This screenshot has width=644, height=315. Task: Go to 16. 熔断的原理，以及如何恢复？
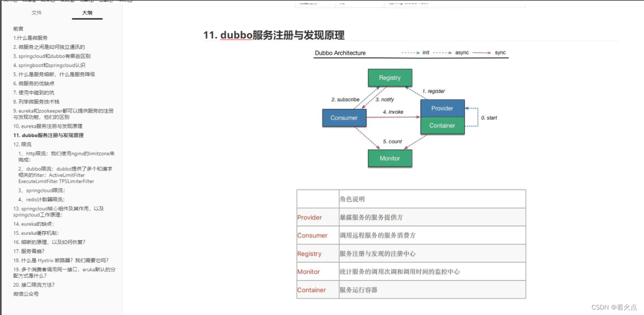(x=49, y=242)
